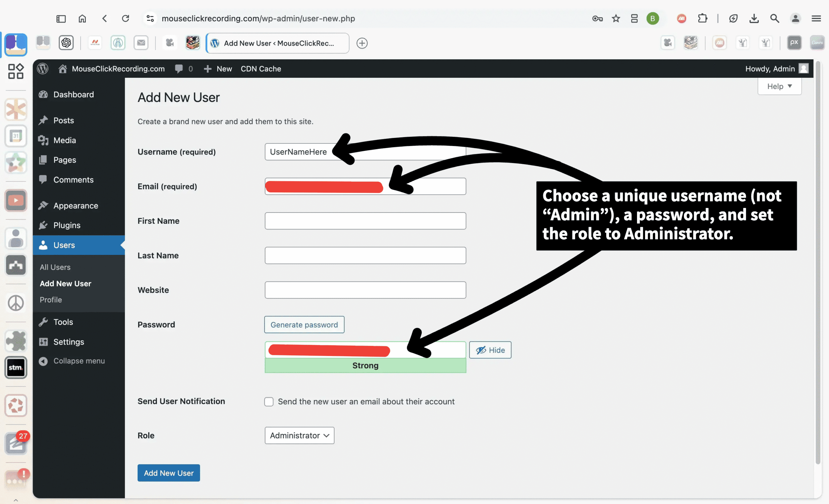
Task: Click the Generate password button
Action: point(304,325)
